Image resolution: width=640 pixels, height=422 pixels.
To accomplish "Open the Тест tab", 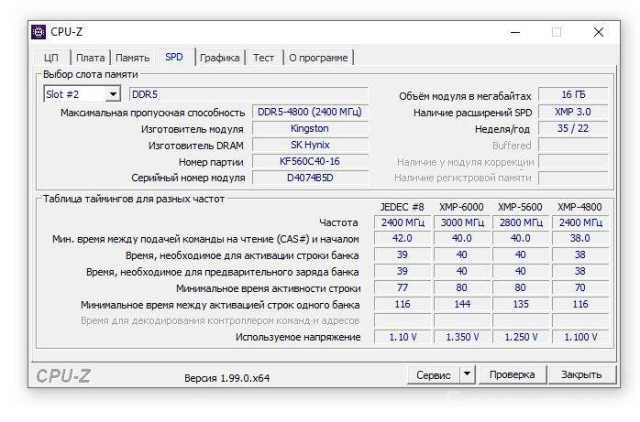I will point(263,58).
